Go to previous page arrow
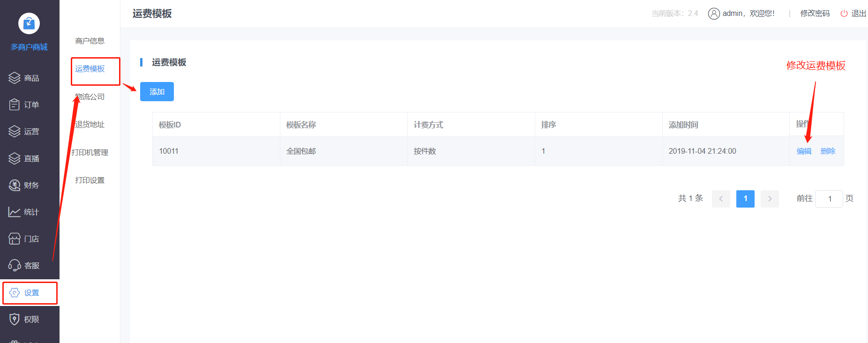868x343 pixels. (721, 199)
